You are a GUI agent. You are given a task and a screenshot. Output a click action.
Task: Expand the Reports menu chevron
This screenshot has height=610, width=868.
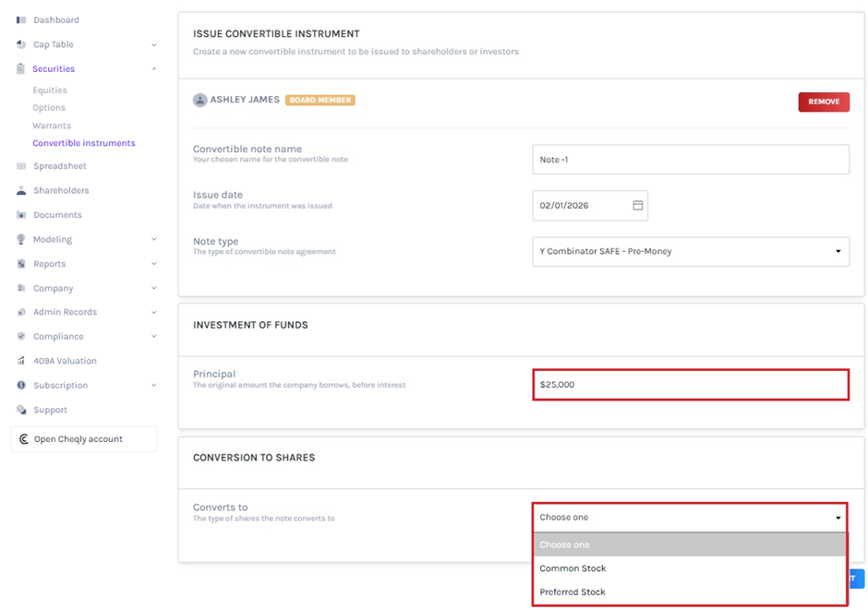click(x=154, y=264)
